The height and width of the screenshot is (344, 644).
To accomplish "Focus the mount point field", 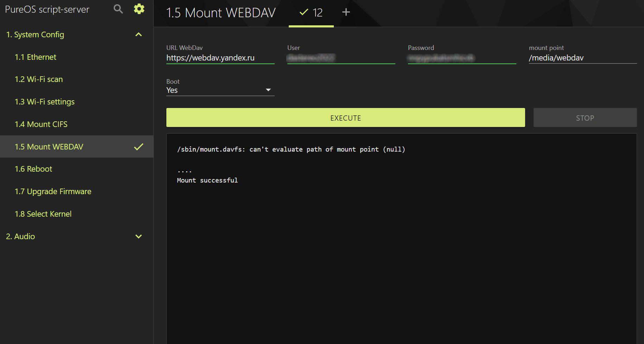I will [582, 58].
